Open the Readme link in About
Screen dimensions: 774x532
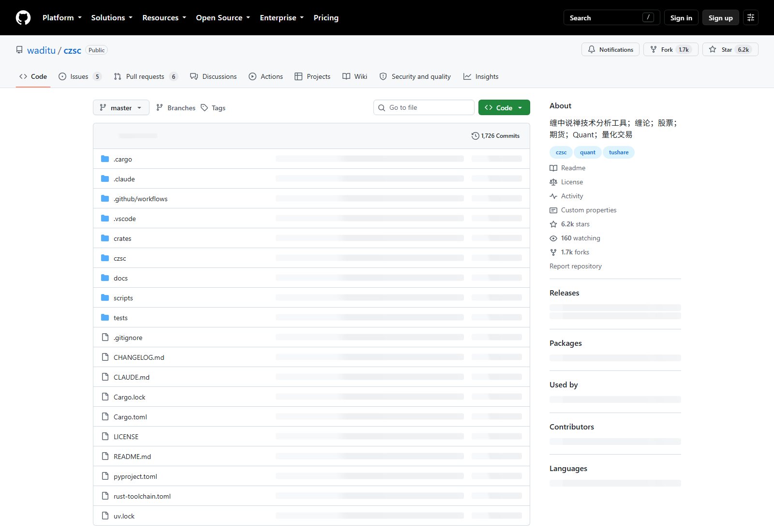tap(568, 168)
